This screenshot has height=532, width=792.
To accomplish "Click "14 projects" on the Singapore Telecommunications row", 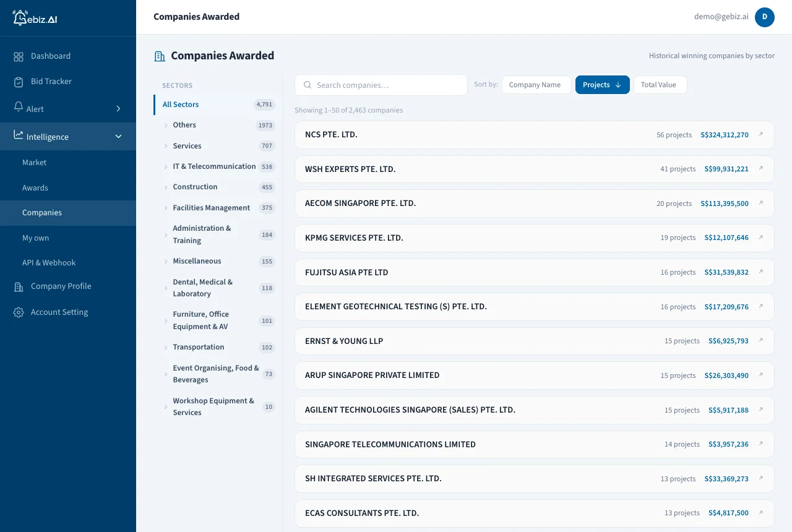I will 682,444.
